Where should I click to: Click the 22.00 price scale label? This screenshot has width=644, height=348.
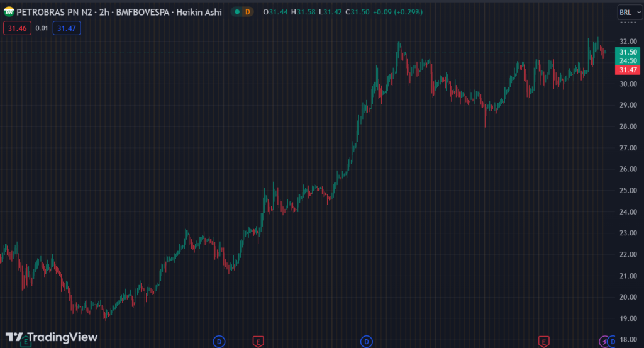pos(628,254)
